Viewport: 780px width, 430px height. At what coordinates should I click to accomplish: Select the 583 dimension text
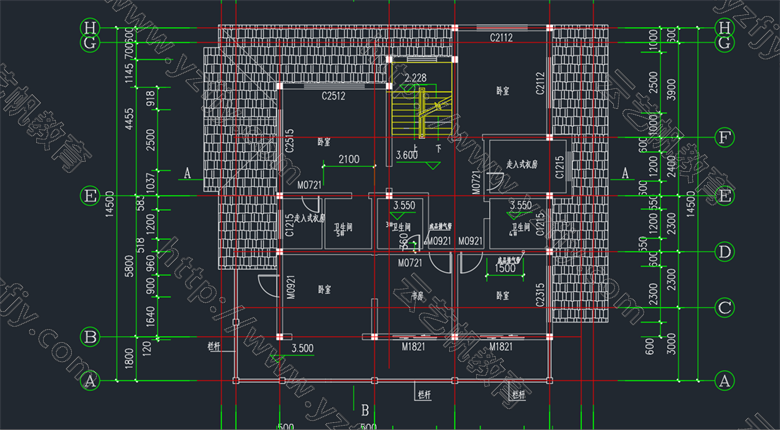pyautogui.click(x=140, y=203)
